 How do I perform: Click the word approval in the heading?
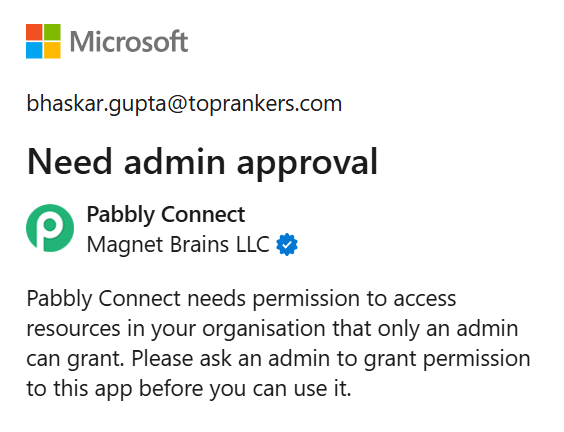pos(307,163)
